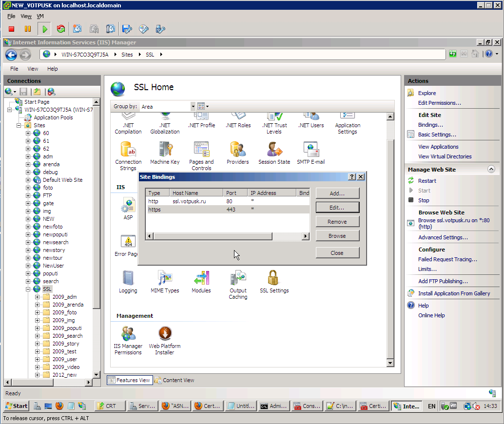Click the Add... button in Site Bindings
Viewport: 504px width, 424px height.
click(337, 193)
